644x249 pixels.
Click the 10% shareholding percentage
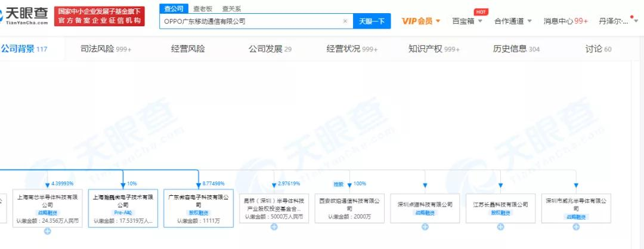(132, 183)
